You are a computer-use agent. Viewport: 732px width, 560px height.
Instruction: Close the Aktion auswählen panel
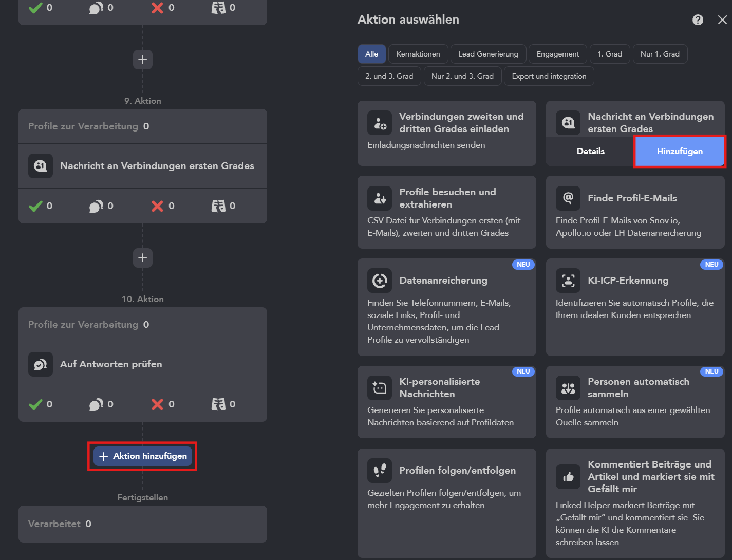tap(722, 20)
